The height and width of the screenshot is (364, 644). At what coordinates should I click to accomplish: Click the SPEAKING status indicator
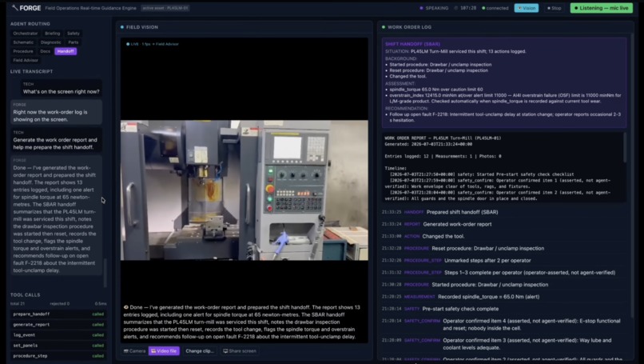(x=434, y=8)
